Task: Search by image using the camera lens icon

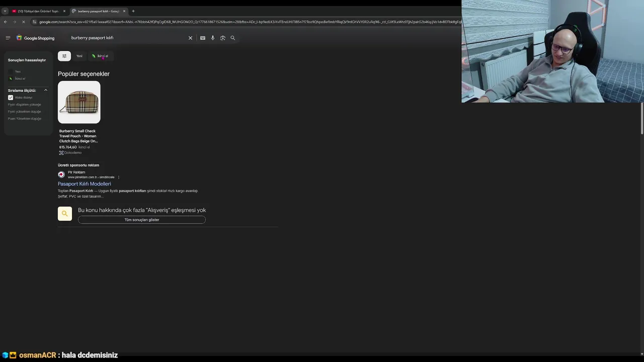Action: (x=223, y=38)
